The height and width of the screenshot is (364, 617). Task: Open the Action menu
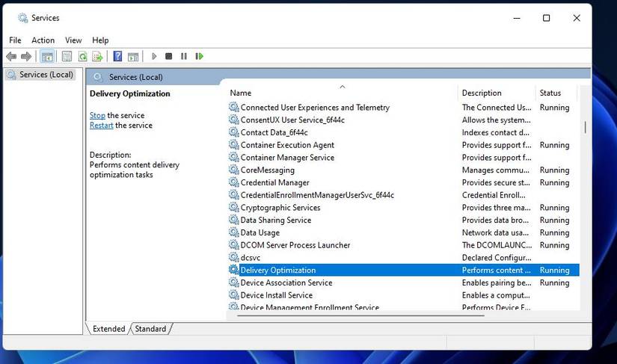pyautogui.click(x=43, y=40)
